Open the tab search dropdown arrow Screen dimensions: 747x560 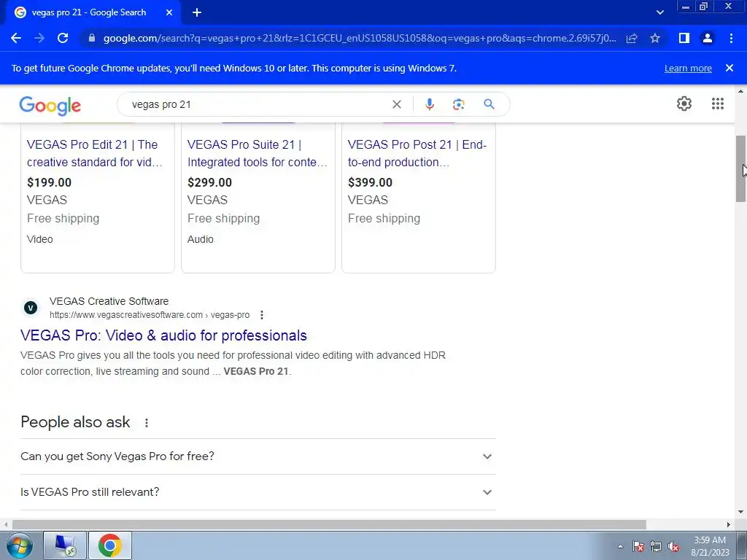pyautogui.click(x=659, y=12)
